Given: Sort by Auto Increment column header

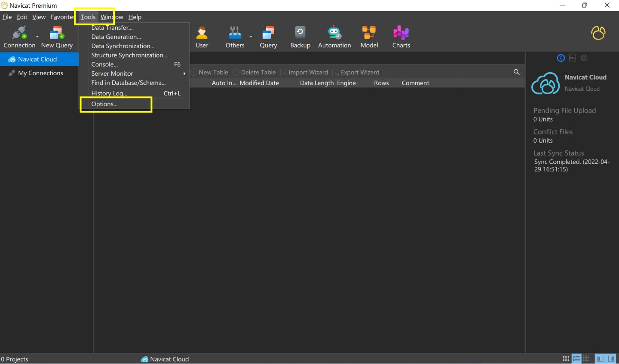Looking at the screenshot, I should coord(224,83).
